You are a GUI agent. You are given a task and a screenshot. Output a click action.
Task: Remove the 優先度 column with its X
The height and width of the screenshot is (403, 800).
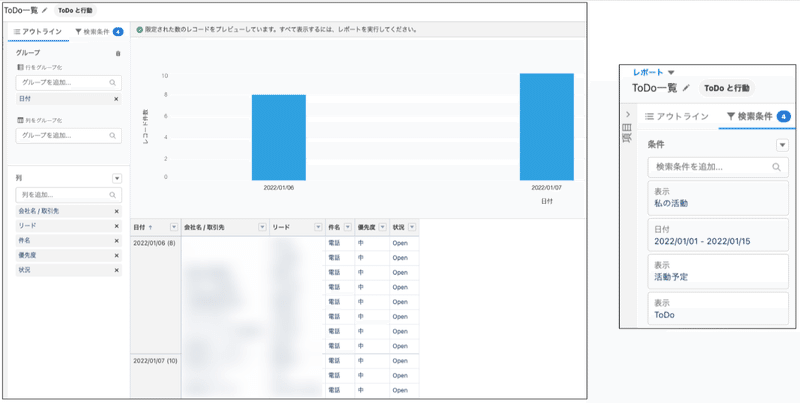click(x=116, y=255)
